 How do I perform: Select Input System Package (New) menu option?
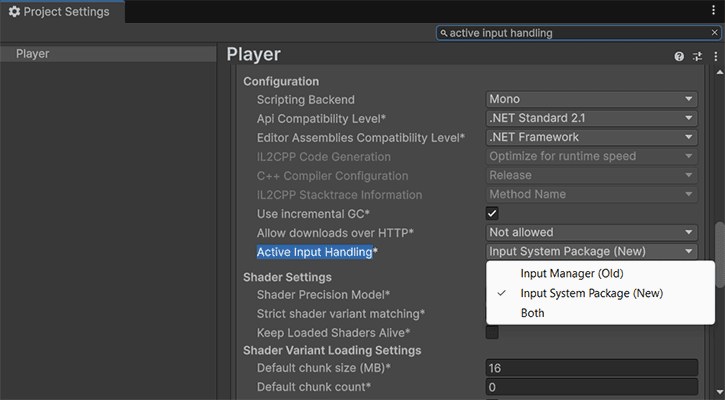(591, 293)
